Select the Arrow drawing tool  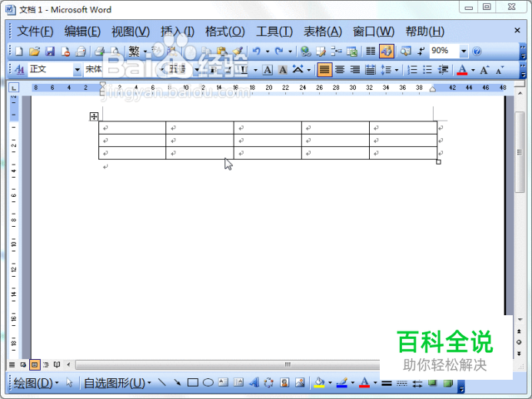[x=177, y=383]
